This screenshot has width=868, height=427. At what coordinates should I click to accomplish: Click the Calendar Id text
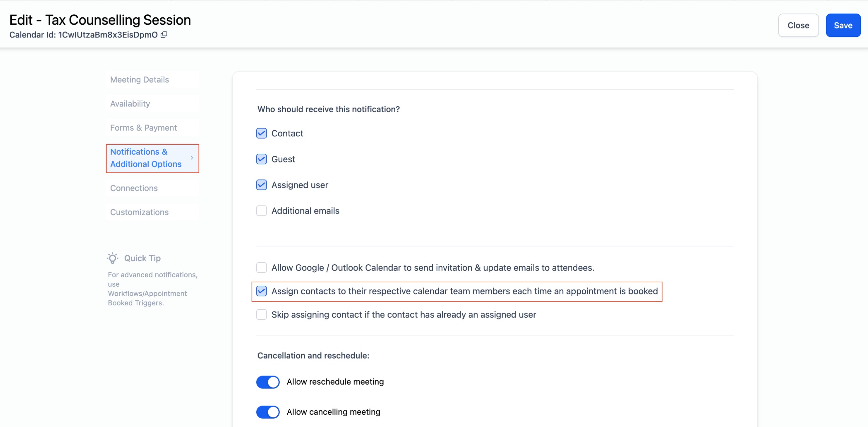coord(83,35)
